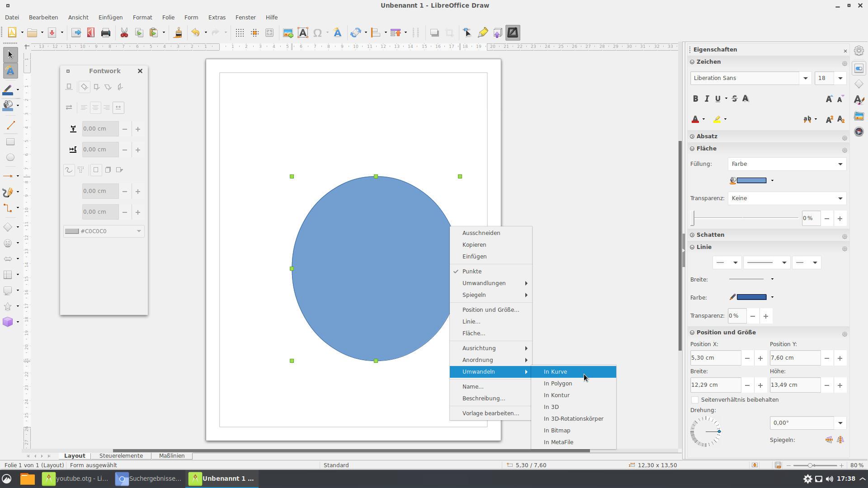Toggle grid display icon in toolbar
The width and height of the screenshot is (868, 488).
(x=240, y=33)
